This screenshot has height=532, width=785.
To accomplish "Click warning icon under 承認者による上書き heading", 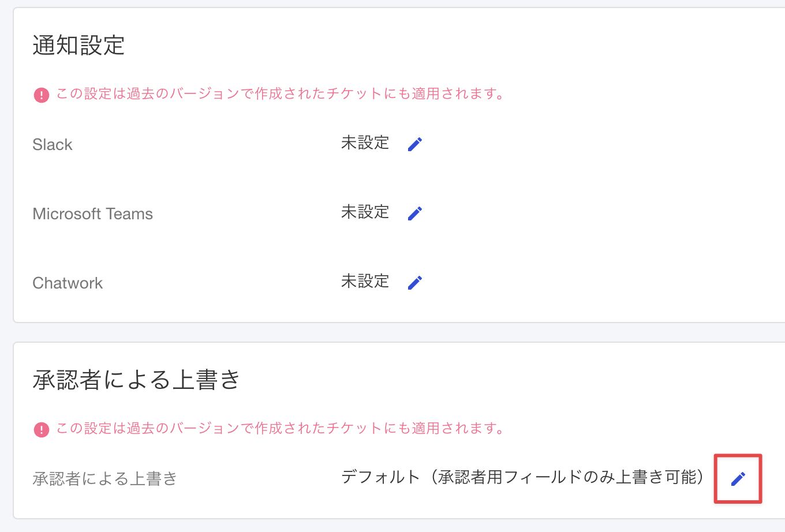I will tap(42, 429).
